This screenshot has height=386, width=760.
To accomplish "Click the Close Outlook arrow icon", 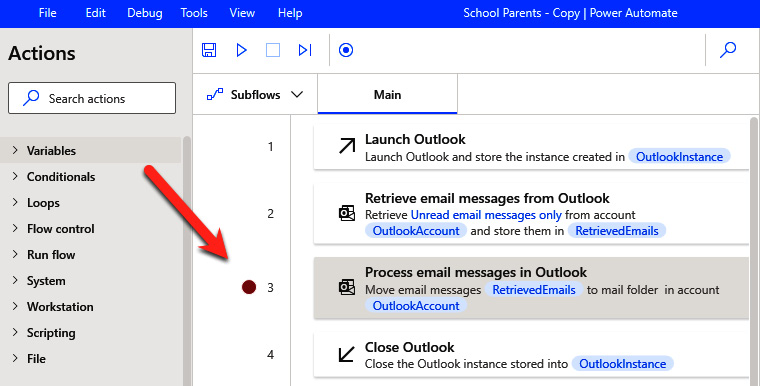I will pos(347,354).
